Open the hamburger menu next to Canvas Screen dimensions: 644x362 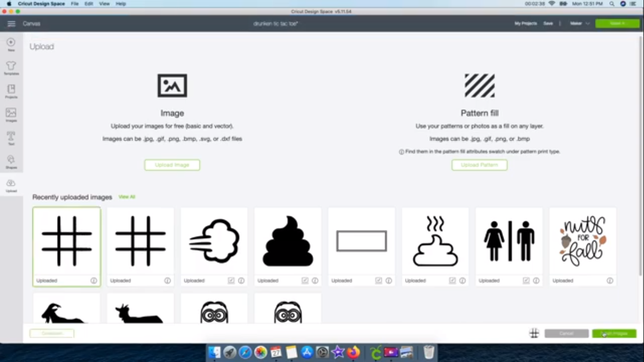[11, 23]
